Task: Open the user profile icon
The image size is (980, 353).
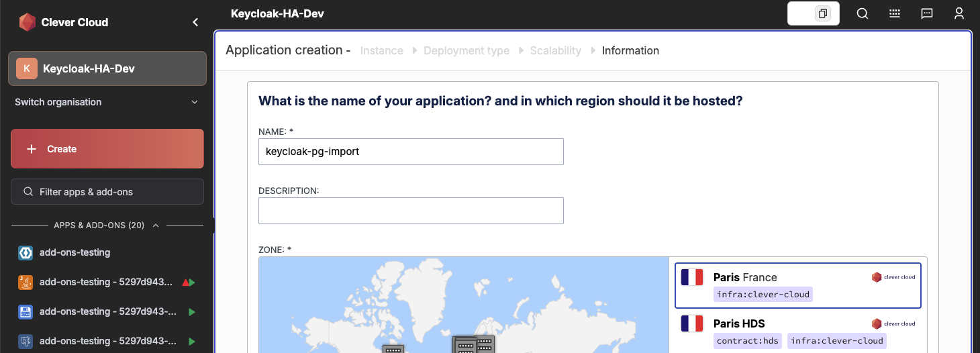Action: [x=959, y=13]
